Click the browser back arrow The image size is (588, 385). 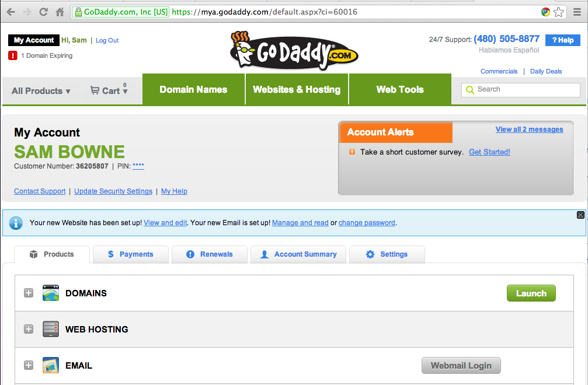pos(11,12)
